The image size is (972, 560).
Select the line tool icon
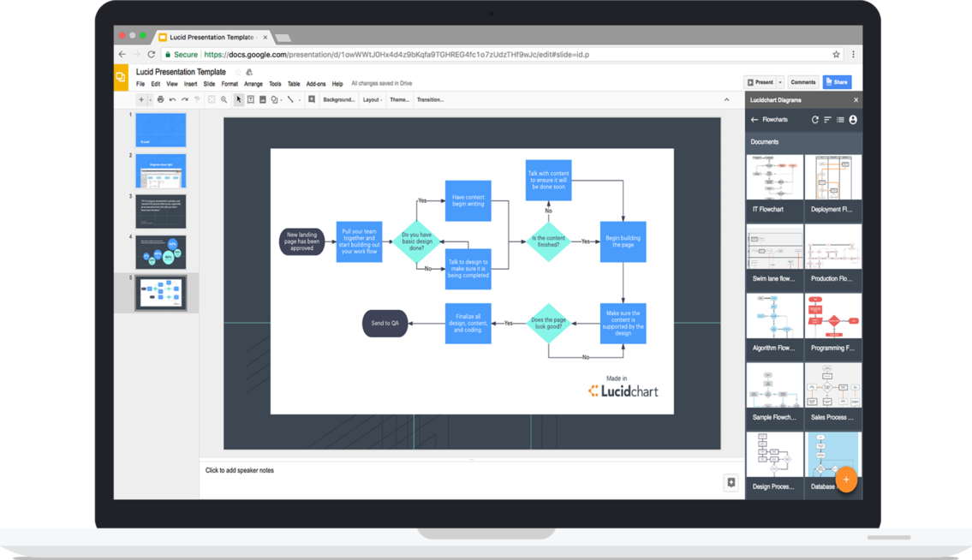(x=290, y=99)
